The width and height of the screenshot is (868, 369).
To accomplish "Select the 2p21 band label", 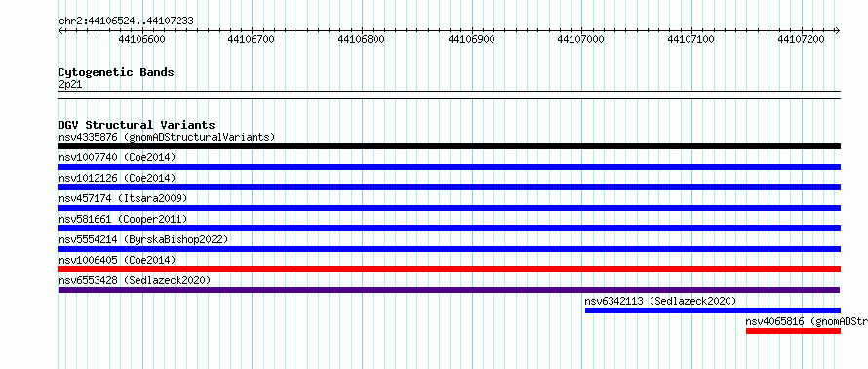I will pos(70,85).
